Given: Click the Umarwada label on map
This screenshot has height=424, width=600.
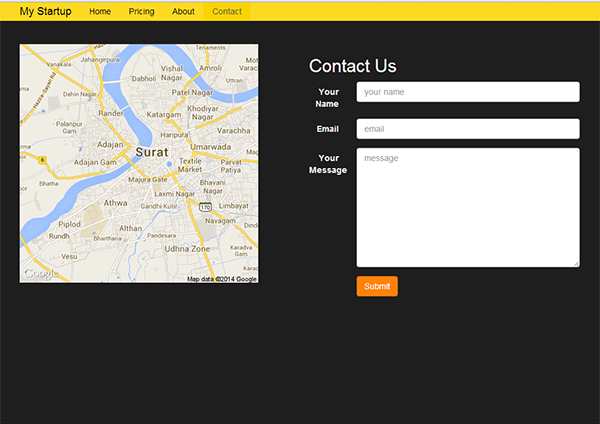Looking at the screenshot, I should [x=210, y=147].
